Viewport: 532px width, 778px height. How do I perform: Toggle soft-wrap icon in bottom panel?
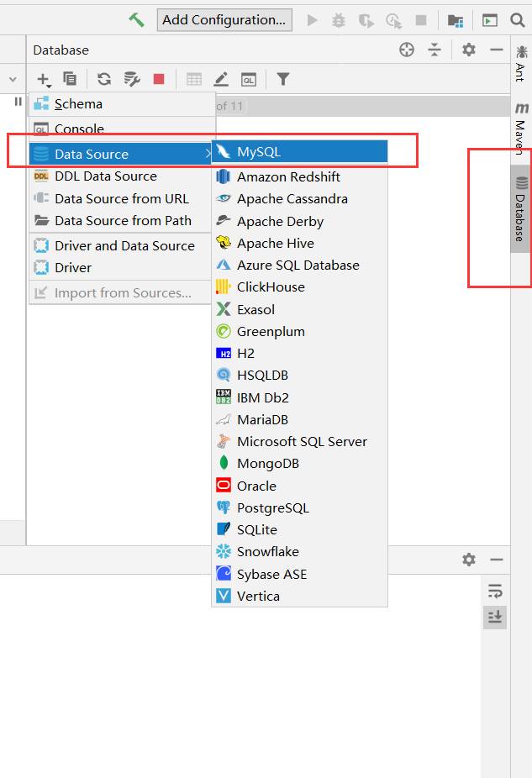(x=495, y=591)
